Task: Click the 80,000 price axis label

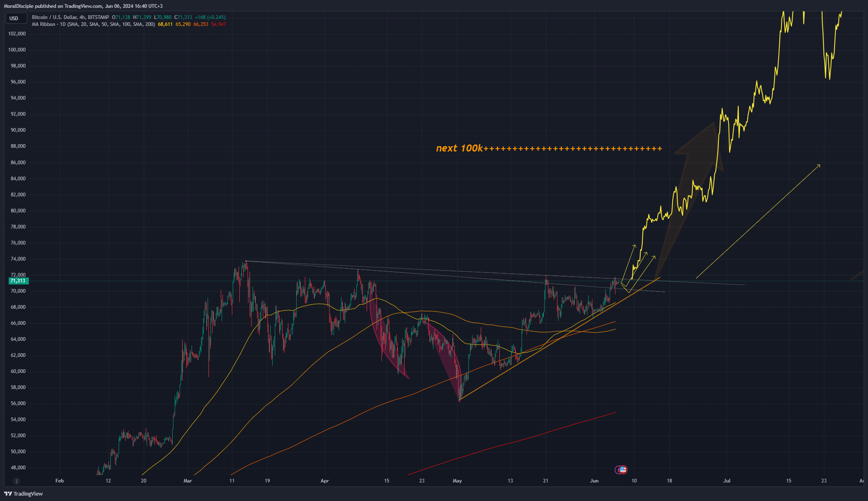Action: (18, 211)
